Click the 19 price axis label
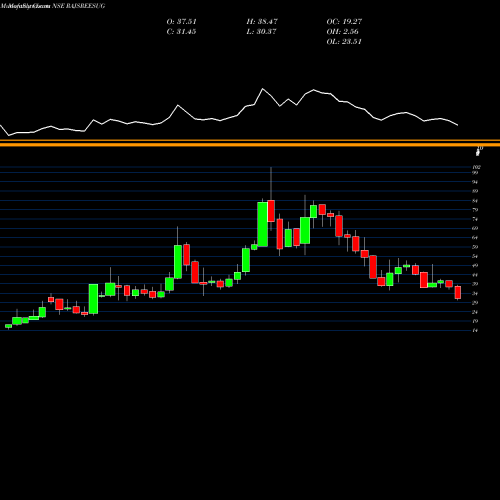This screenshot has height=500, width=500. point(475,321)
